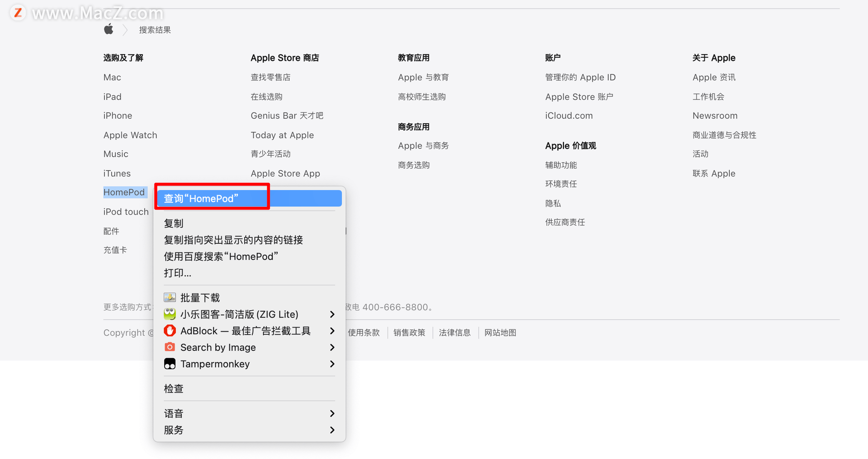
Task: Expand the Tampermonkey submenu arrow
Action: coord(332,364)
